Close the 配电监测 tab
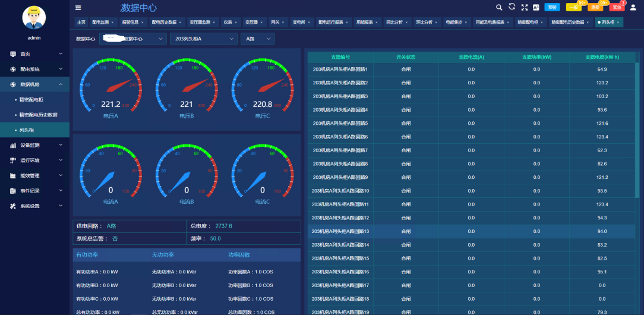This screenshot has width=644, height=315. click(112, 22)
